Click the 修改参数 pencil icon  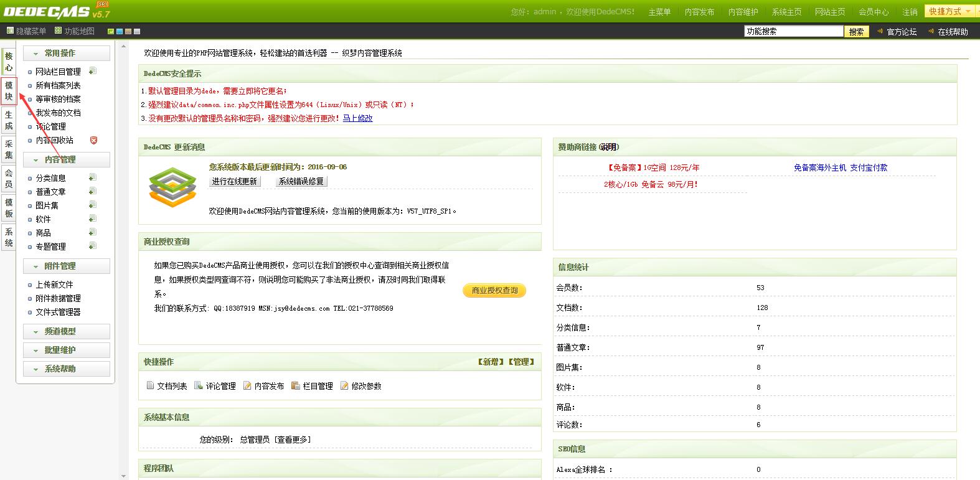click(x=344, y=385)
